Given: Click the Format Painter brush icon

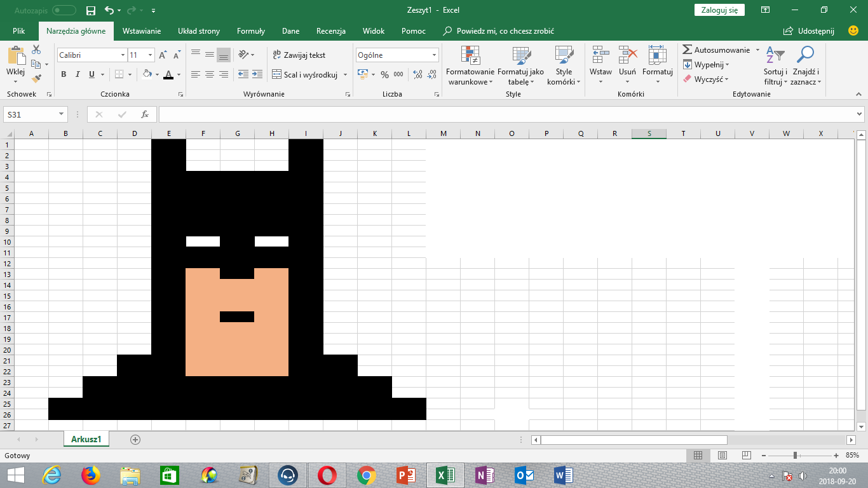Looking at the screenshot, I should click(x=36, y=79).
